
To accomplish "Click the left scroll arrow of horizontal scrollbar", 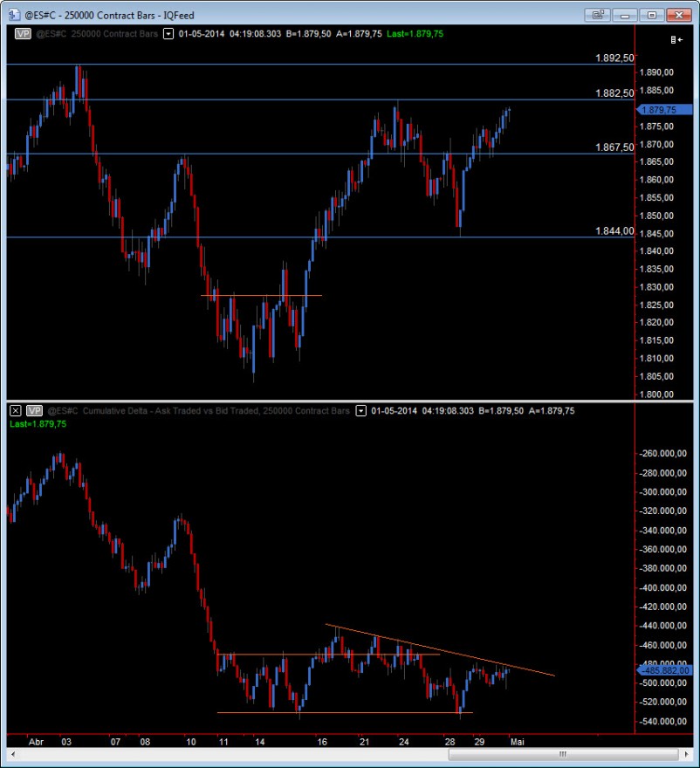I will coord(13,754).
